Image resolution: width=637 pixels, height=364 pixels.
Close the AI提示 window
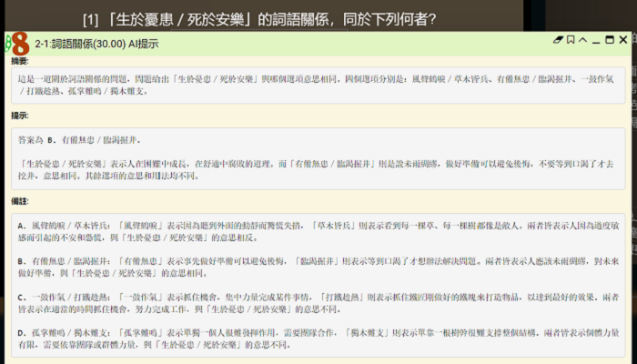coord(623,41)
